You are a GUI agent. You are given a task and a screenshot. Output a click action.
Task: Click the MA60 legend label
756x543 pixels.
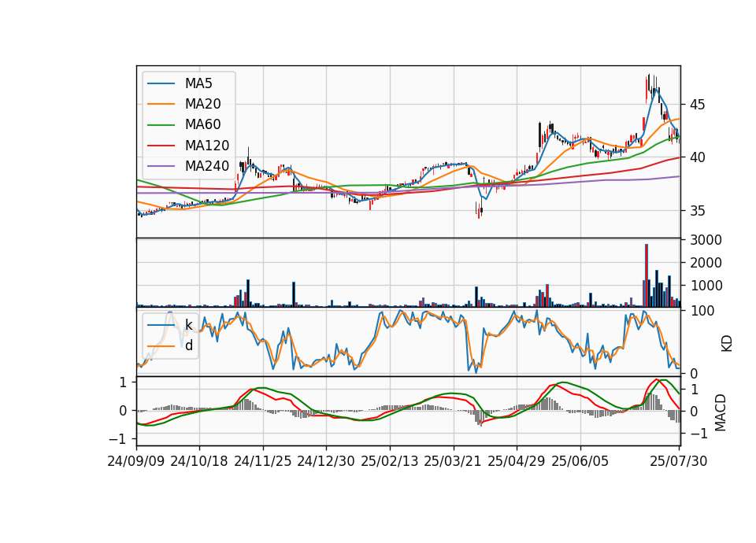202,125
